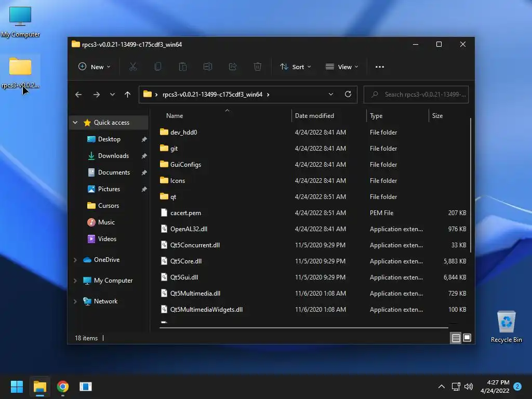Select Recycle Bin on desktop
This screenshot has width=532, height=399.
click(506, 327)
